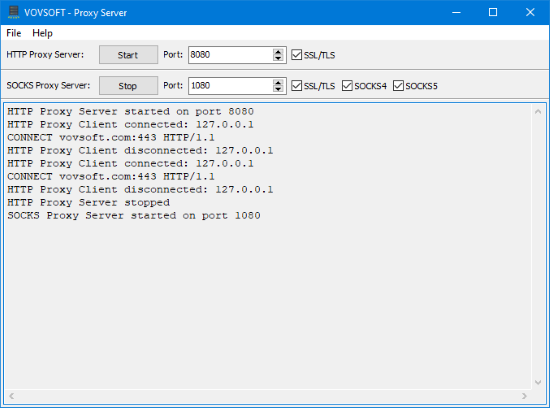This screenshot has width=550, height=408.
Task: Increase HTTP port with the up arrow
Action: (x=278, y=52)
